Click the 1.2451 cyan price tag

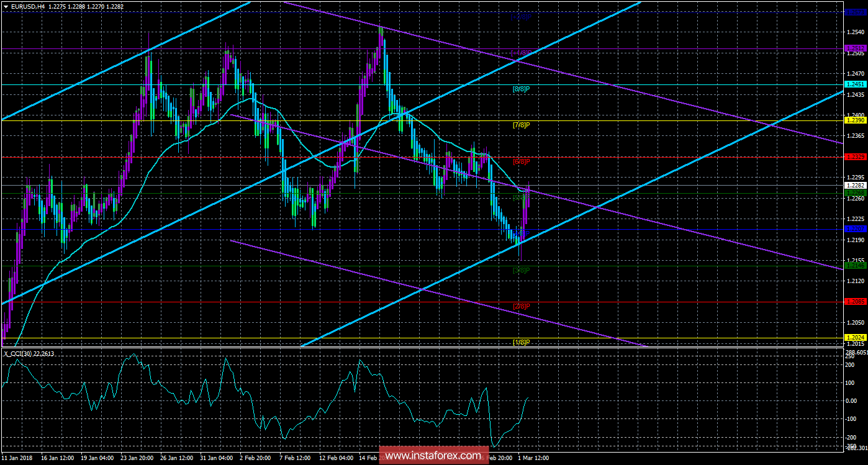pos(854,84)
